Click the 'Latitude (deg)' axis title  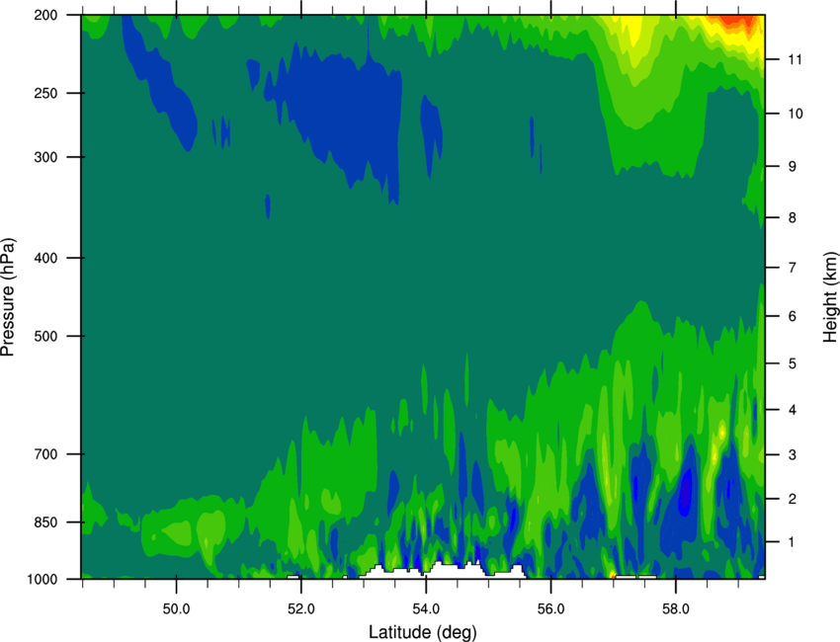(423, 632)
